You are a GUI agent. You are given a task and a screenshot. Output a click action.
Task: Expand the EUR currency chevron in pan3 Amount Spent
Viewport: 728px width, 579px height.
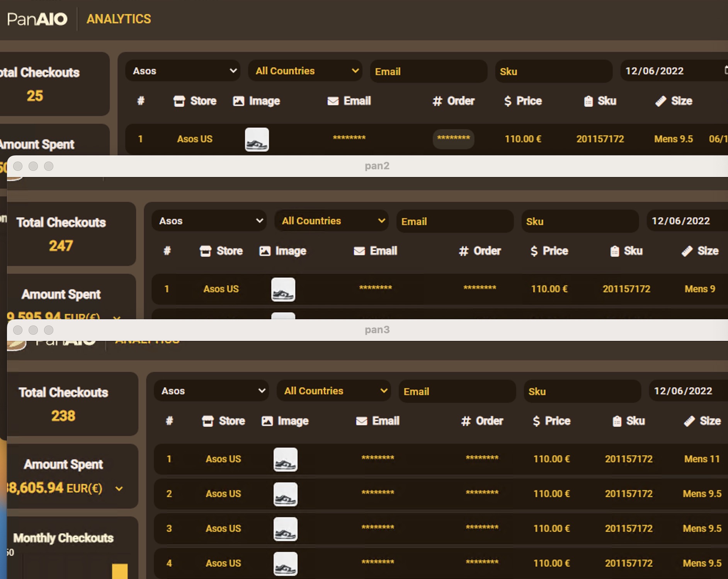pyautogui.click(x=119, y=489)
